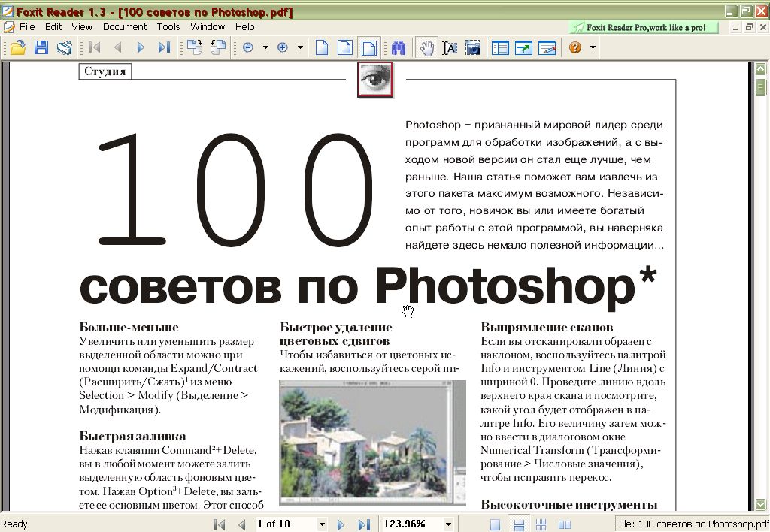
Task: Save the document with the floppy disk icon
Action: tap(41, 47)
